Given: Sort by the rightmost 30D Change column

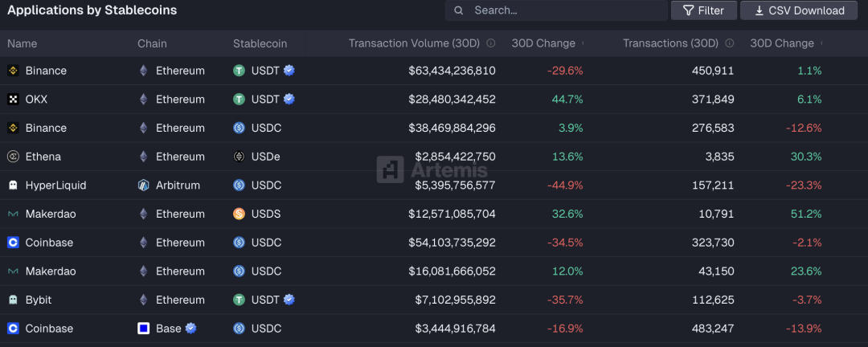Looking at the screenshot, I should pyautogui.click(x=782, y=43).
